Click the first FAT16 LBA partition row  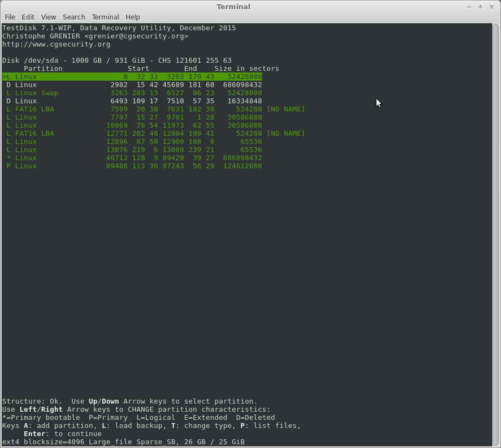coord(132,109)
